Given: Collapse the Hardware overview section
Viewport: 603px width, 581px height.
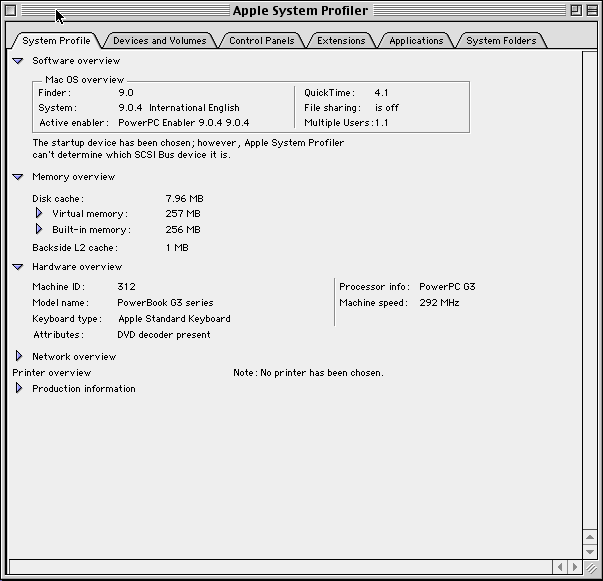Looking at the screenshot, I should coord(18,267).
